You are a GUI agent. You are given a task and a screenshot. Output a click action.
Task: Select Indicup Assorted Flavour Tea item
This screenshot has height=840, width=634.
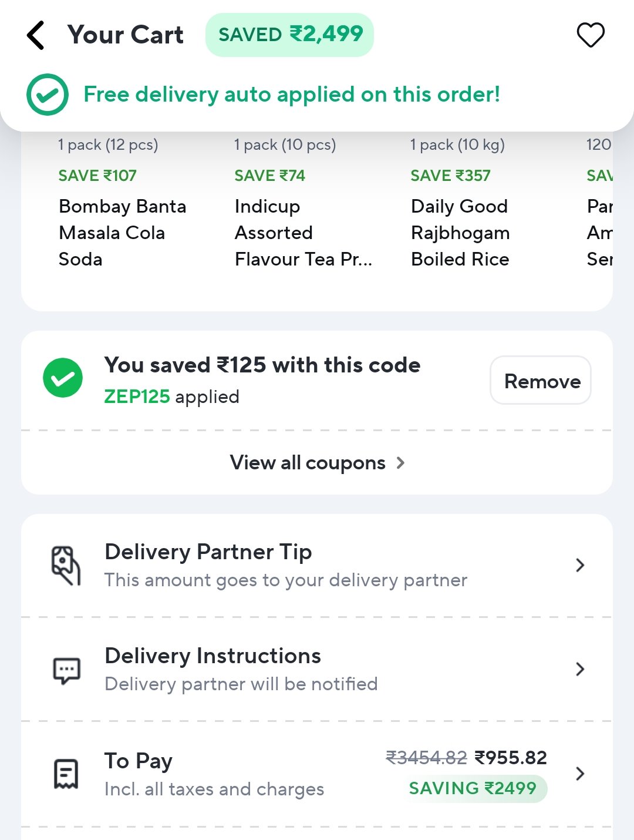click(x=303, y=233)
